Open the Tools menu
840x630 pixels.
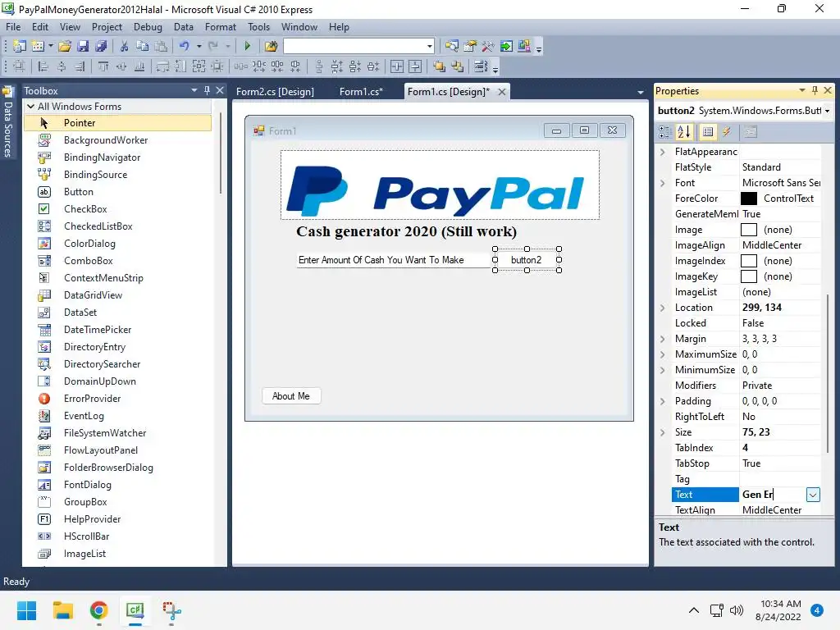pos(258,27)
